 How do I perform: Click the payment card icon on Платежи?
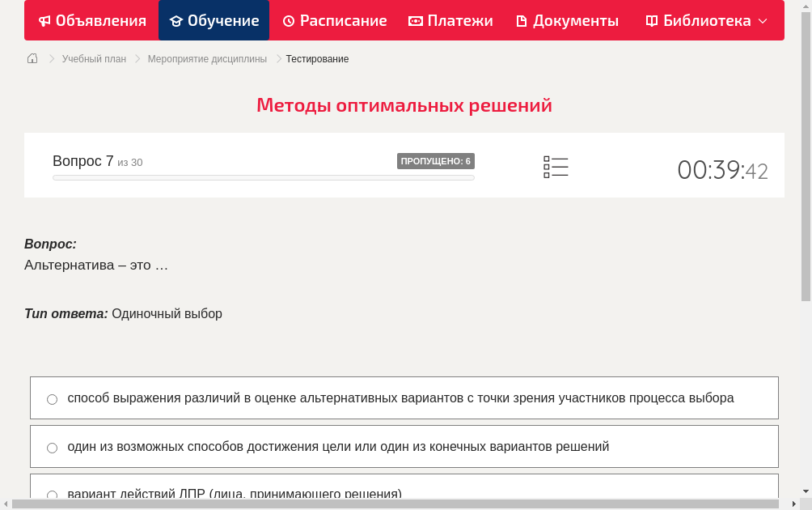pyautogui.click(x=416, y=20)
